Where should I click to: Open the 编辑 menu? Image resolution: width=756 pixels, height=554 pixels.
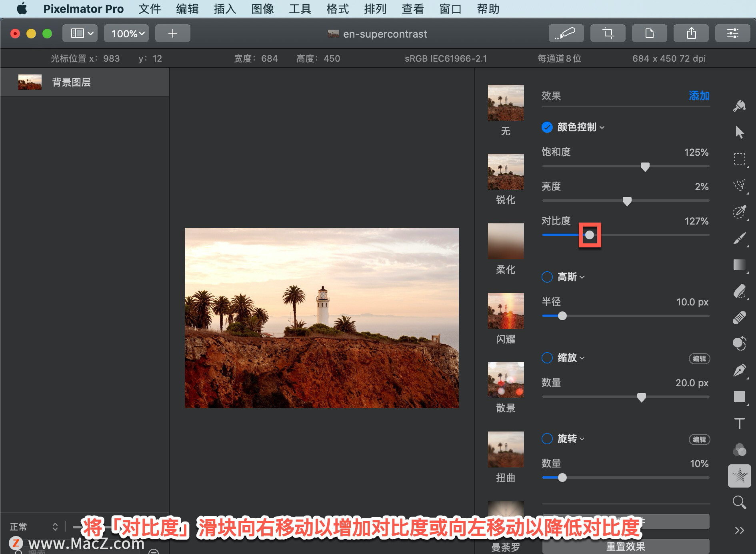click(x=187, y=9)
